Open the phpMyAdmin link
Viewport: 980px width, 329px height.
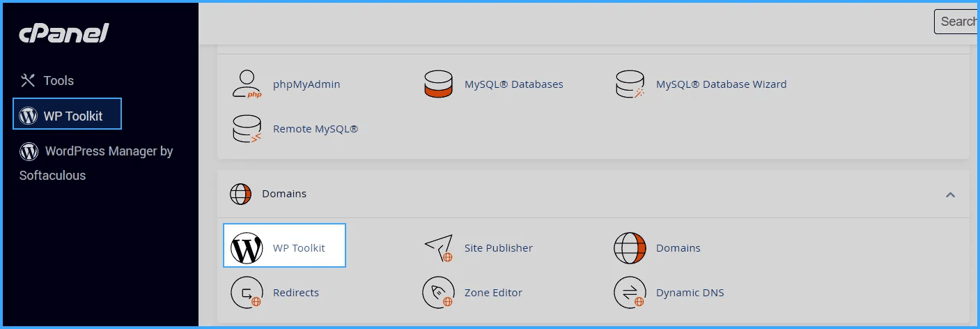pyautogui.click(x=306, y=84)
